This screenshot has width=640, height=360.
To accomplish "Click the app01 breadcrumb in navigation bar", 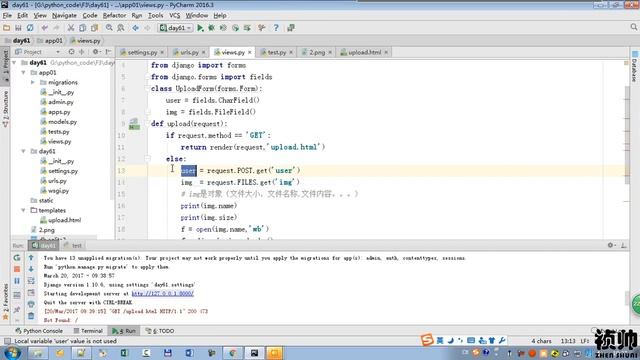I will coord(50,40).
